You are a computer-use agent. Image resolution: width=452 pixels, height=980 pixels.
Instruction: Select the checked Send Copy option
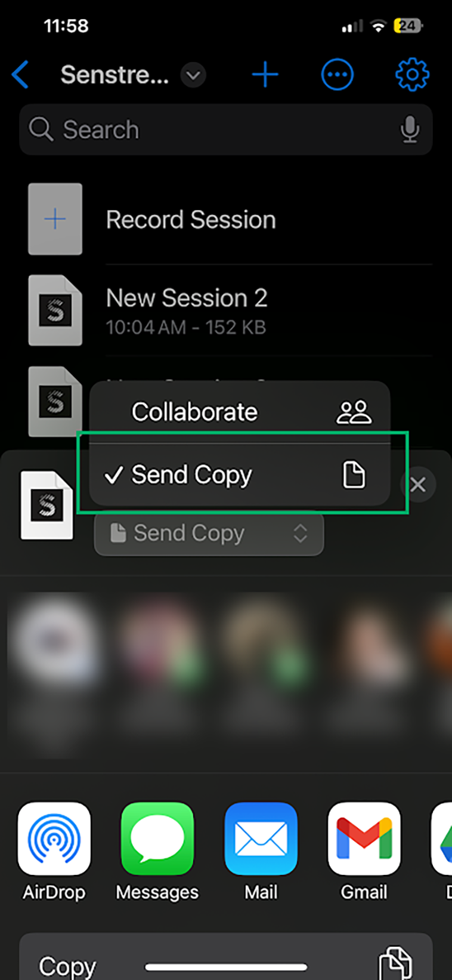(x=240, y=475)
